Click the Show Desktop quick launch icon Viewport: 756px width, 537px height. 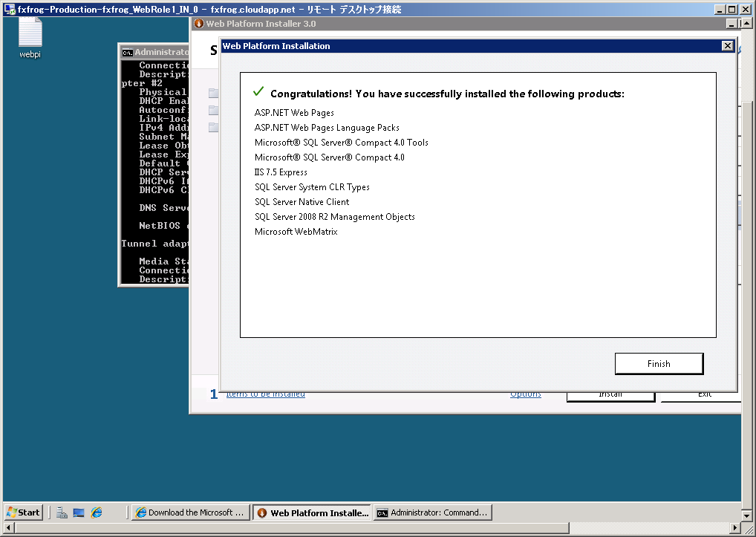click(79, 512)
